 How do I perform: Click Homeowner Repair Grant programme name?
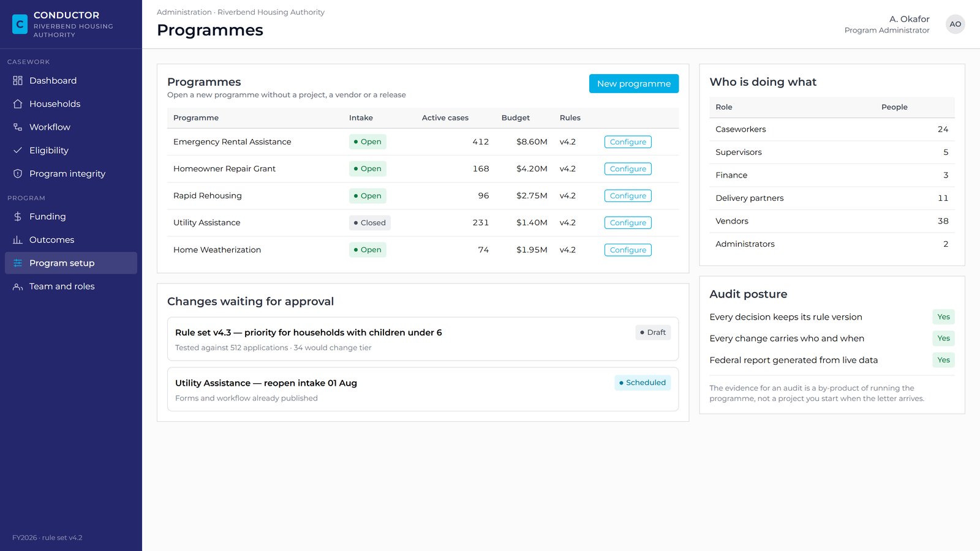pyautogui.click(x=224, y=168)
